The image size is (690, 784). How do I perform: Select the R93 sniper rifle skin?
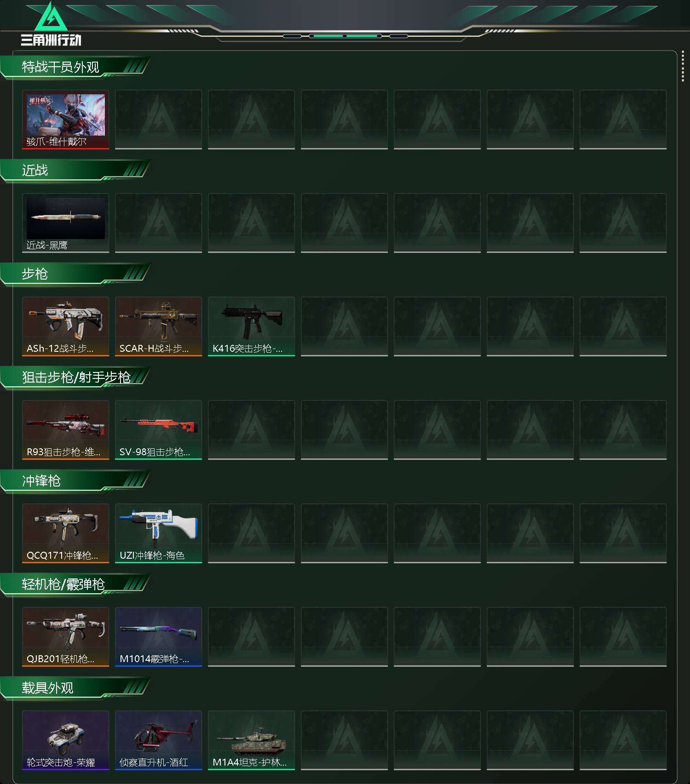tap(66, 430)
